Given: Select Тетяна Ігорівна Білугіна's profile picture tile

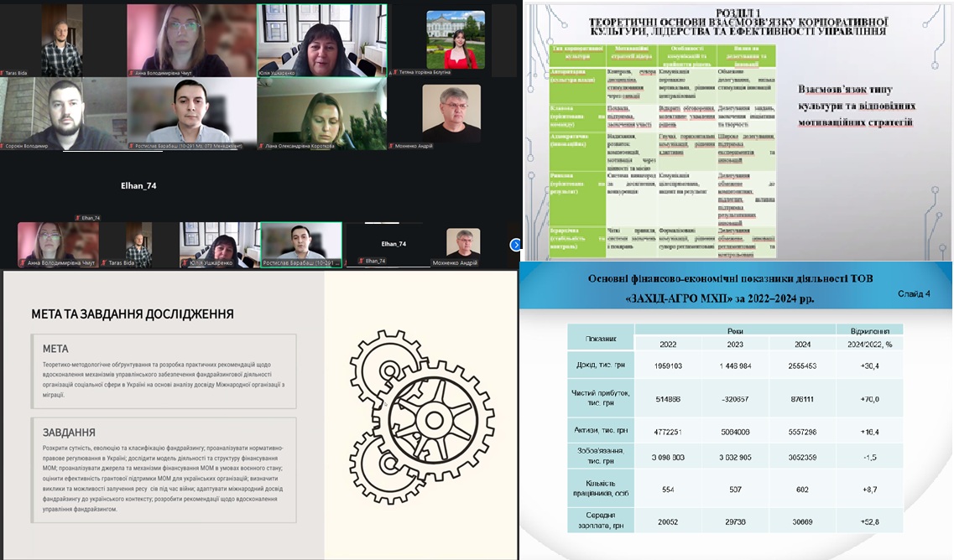Looking at the screenshot, I should coord(455,39).
